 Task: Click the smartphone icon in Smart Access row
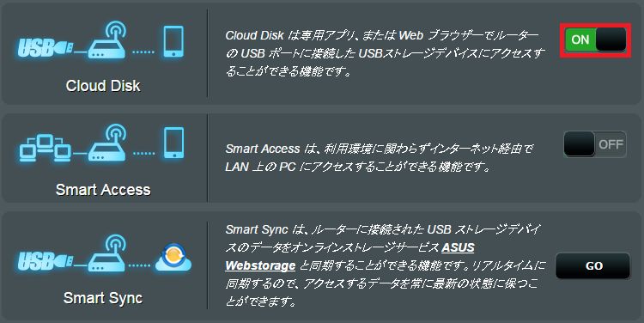click(x=173, y=143)
